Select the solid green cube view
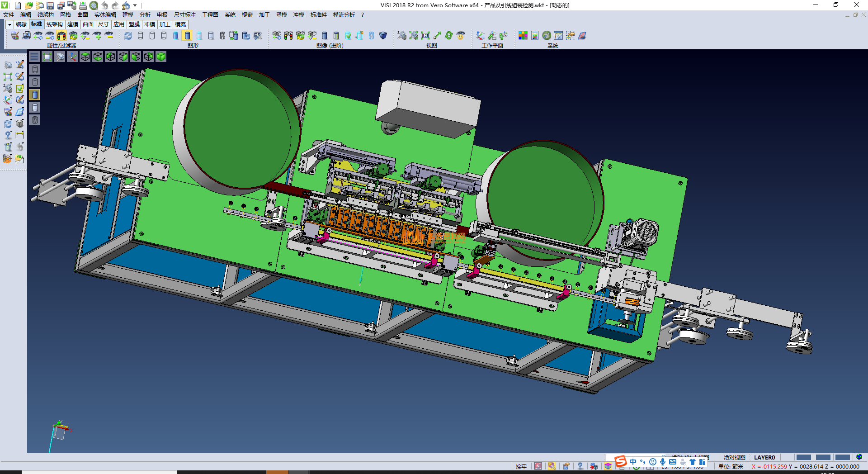 (x=161, y=57)
